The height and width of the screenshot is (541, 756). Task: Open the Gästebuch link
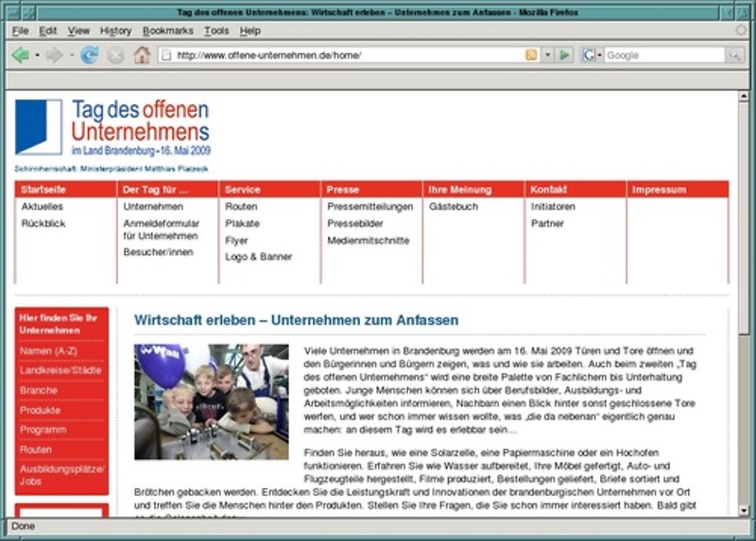pos(454,206)
